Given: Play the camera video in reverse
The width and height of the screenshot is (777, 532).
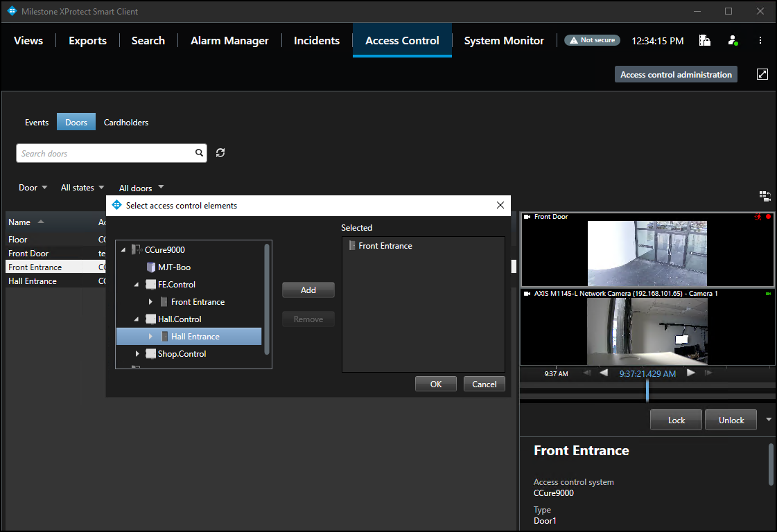Looking at the screenshot, I should pos(604,373).
